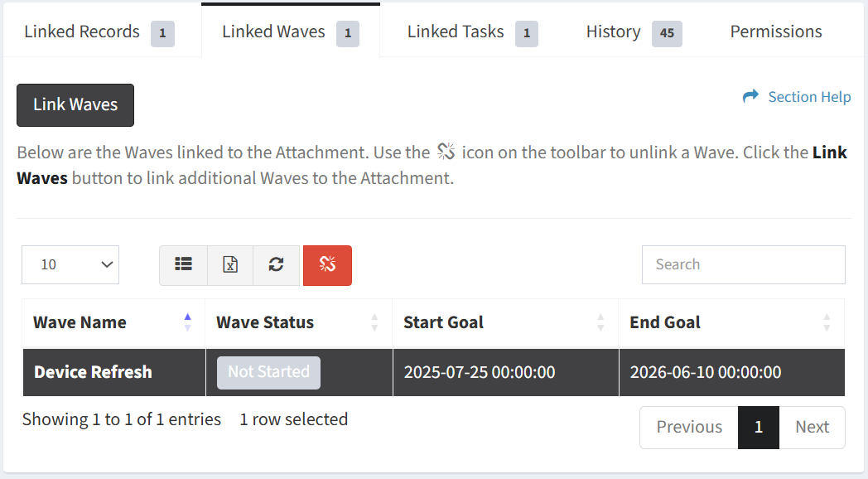Go to the Next page
The width and height of the screenshot is (868, 479).
click(812, 427)
